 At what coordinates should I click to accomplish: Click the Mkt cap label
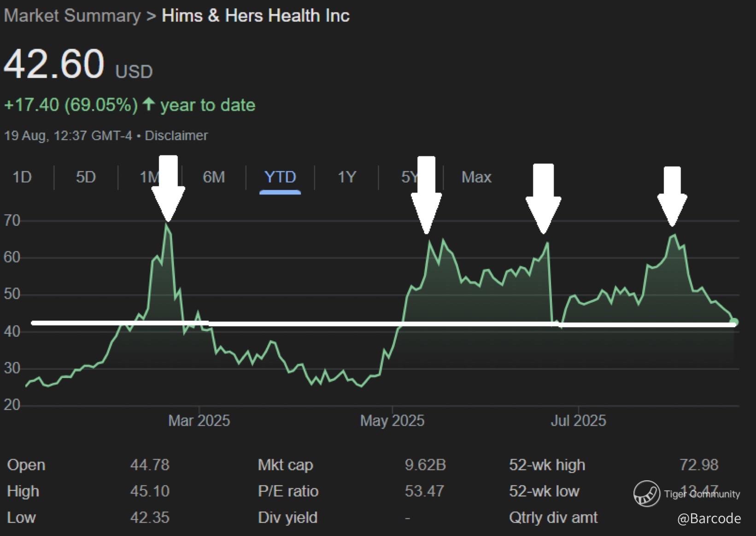pyautogui.click(x=286, y=465)
